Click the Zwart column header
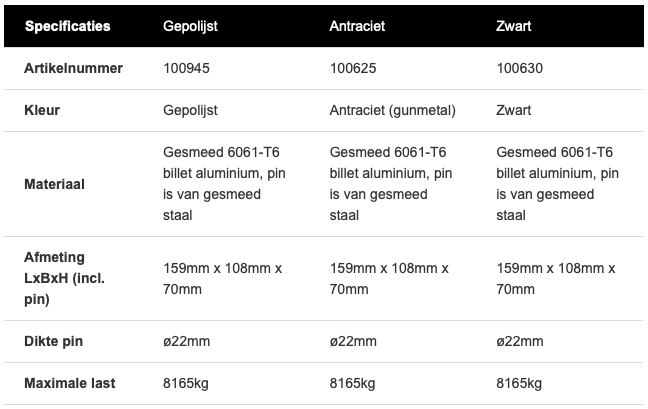This screenshot has height=409, width=648. point(513,26)
